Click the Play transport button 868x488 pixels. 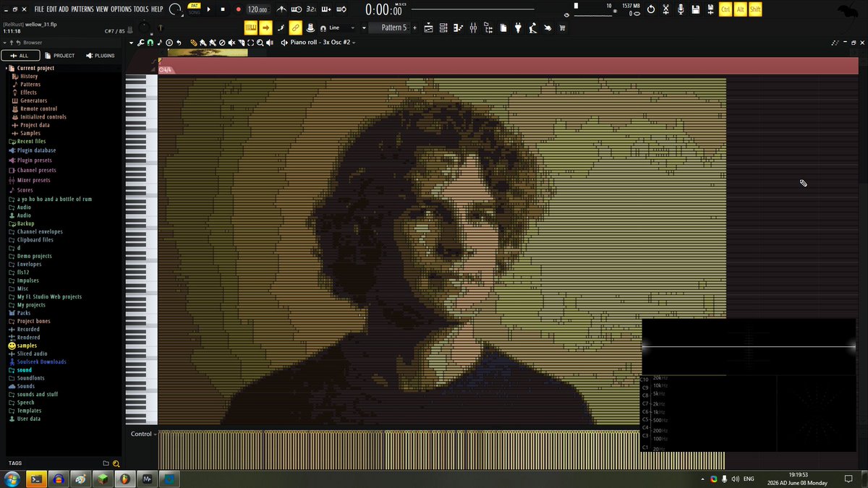coord(209,9)
